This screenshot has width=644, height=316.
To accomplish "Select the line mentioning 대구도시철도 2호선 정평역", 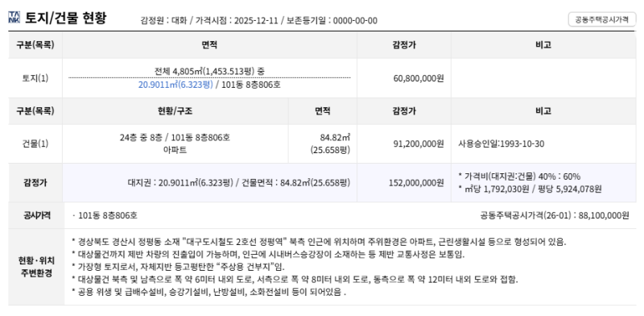I will pos(319,242).
